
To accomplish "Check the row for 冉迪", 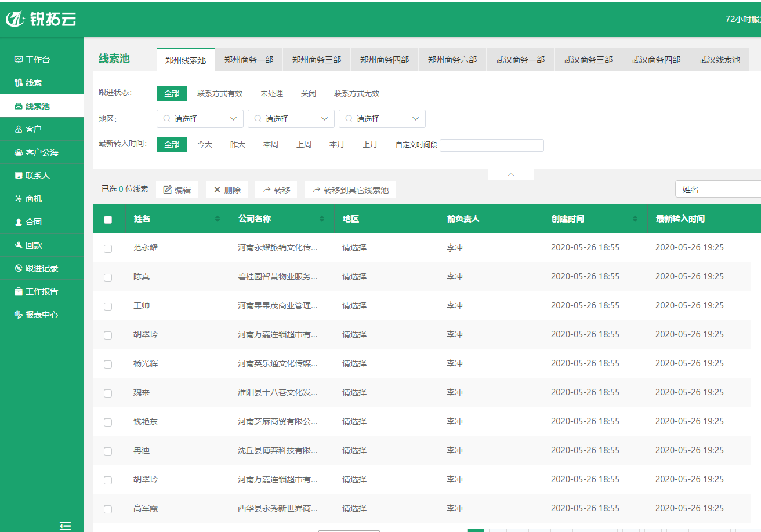I will tap(108, 451).
